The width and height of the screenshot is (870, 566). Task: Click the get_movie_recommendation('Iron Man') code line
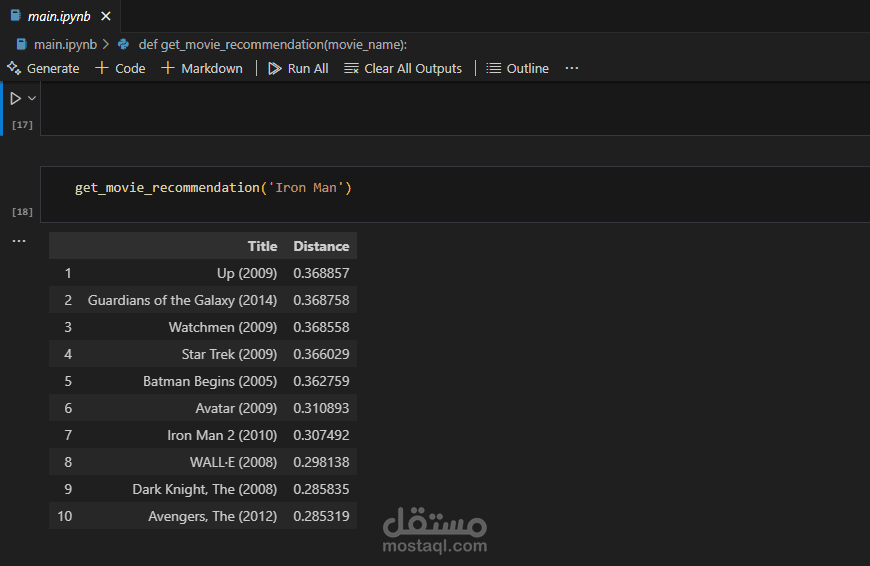pyautogui.click(x=213, y=188)
